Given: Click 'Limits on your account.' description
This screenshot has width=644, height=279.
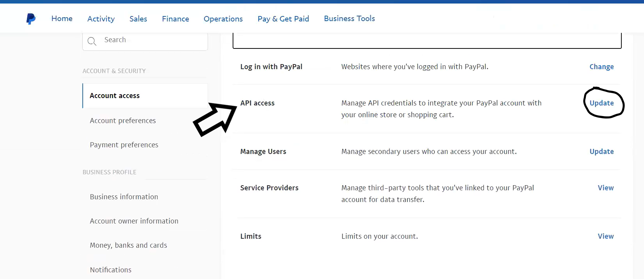Looking at the screenshot, I should click(380, 236).
